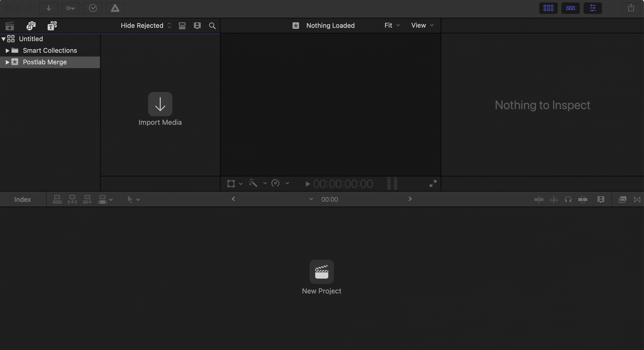
Task: Click the Import Media arrow toolbar icon
Action: (48, 8)
